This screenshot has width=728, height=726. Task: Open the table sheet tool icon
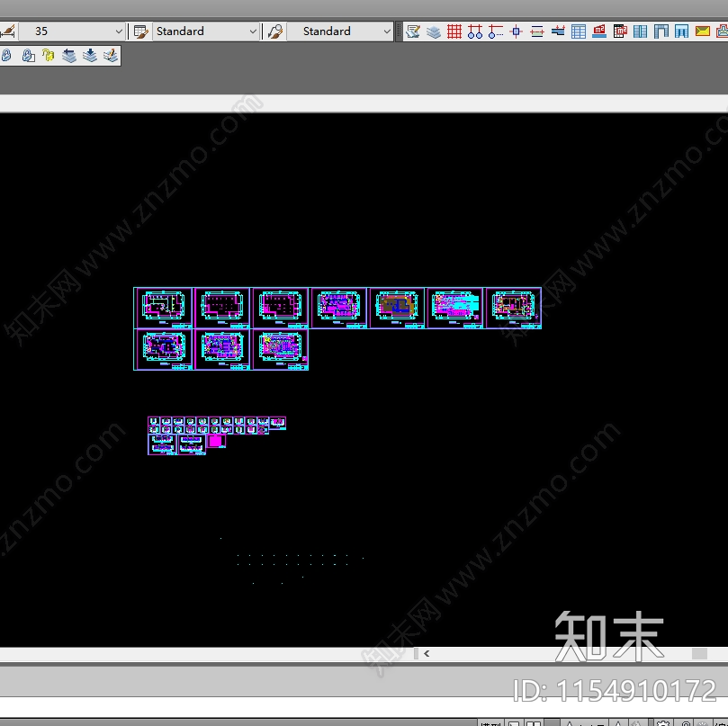point(579,31)
